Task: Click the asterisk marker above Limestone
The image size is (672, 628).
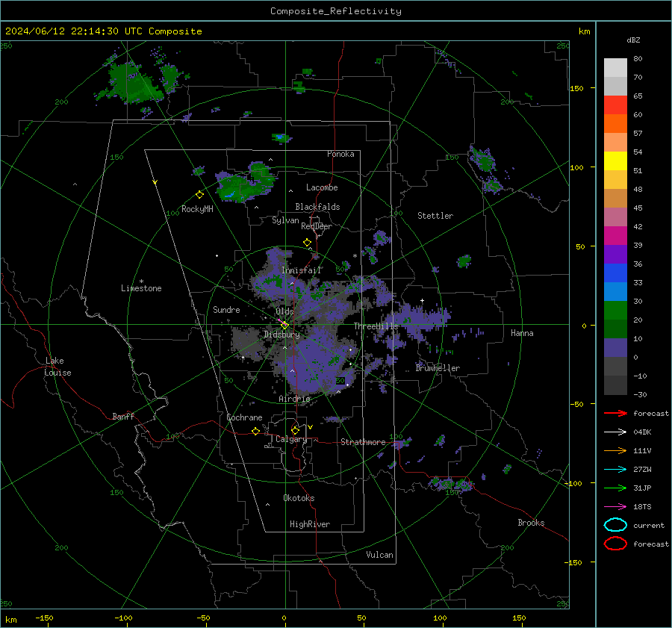Action: point(141,282)
